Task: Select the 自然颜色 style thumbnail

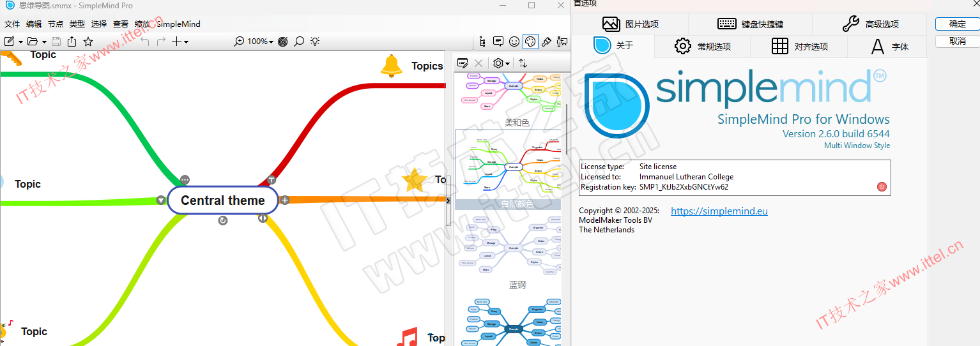Action: point(509,170)
